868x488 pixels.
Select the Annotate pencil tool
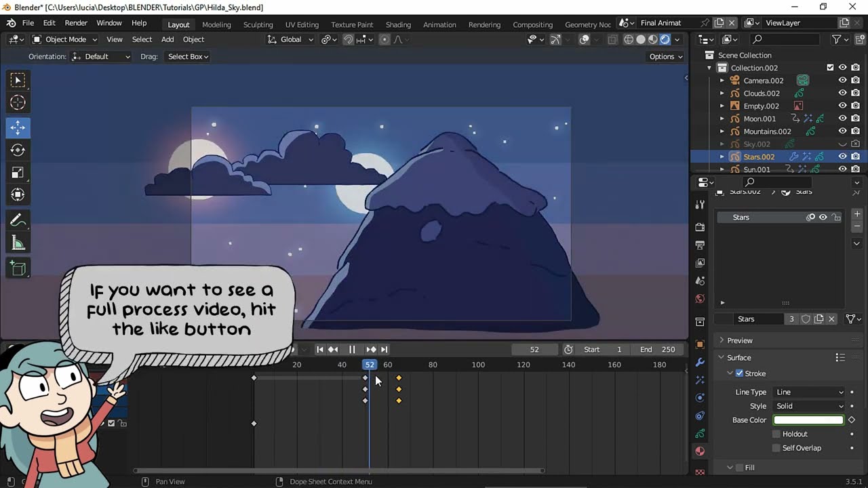(x=18, y=220)
